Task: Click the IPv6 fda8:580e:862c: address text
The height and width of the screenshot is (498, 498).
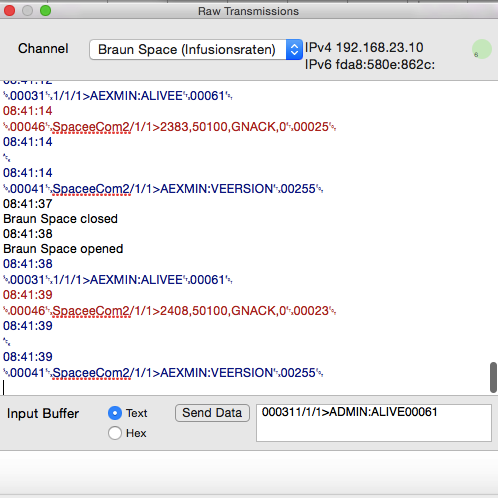Action: click(x=370, y=64)
